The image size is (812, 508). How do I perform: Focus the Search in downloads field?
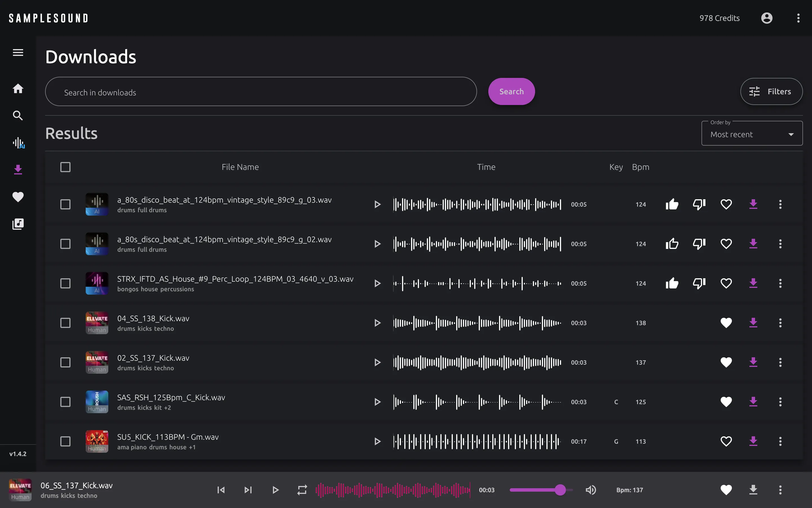click(x=261, y=92)
